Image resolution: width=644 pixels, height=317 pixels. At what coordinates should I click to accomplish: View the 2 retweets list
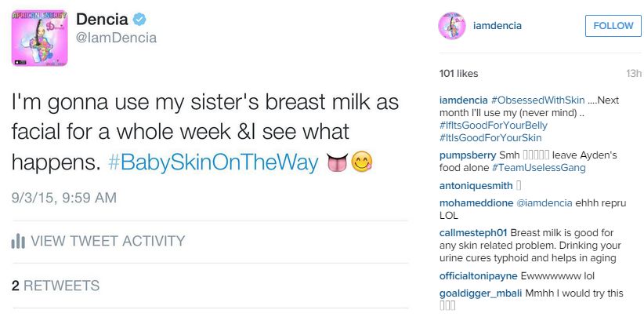55,286
